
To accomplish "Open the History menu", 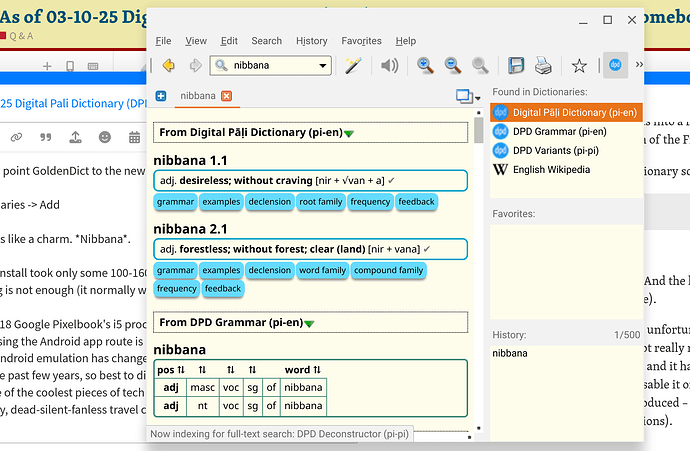I will pos(312,41).
